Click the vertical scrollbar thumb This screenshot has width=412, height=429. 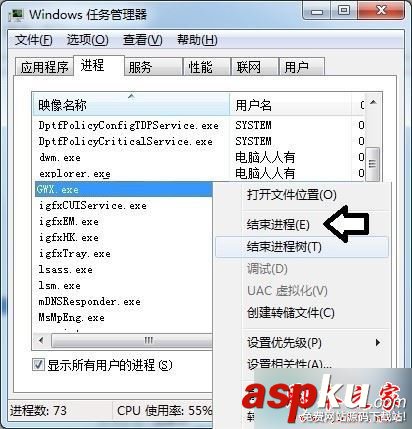point(373,164)
